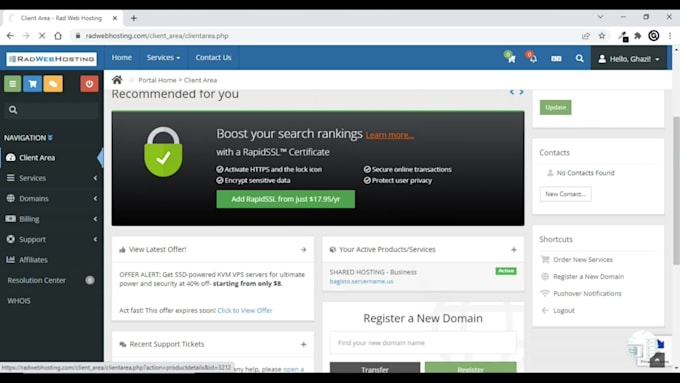Open the blue shopping cart sidebar button
This screenshot has height=383, width=680.
[33, 84]
